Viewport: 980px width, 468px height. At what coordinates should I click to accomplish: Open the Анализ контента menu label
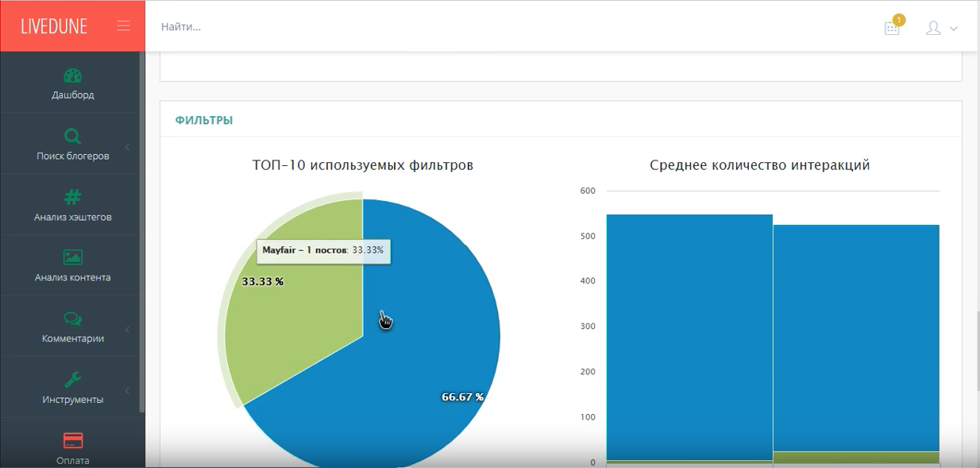pyautogui.click(x=72, y=277)
